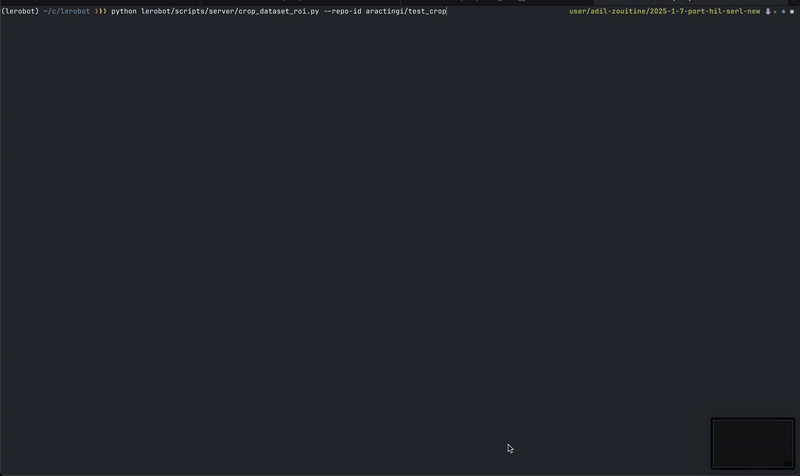This screenshot has height=476, width=800.
Task: Click the white square icon at prompt end
Action: tap(792, 11)
